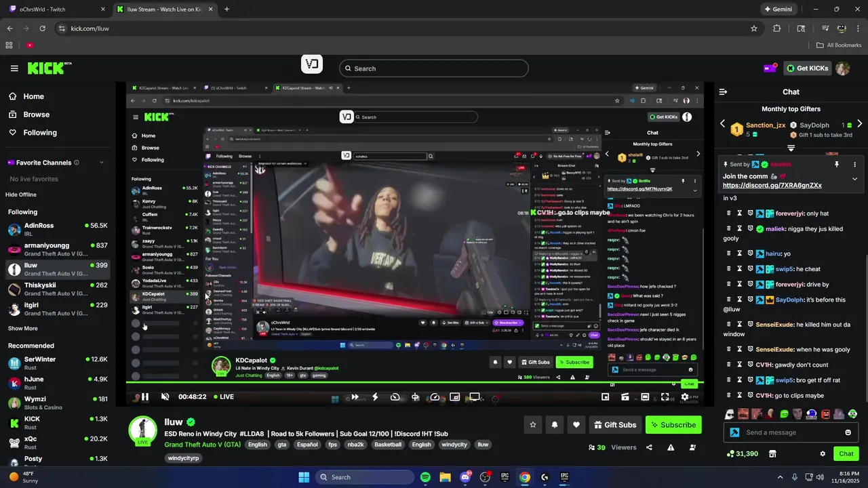The height and width of the screenshot is (488, 868).
Task: Unpin the pinned chat message with pin icon
Action: click(837, 165)
